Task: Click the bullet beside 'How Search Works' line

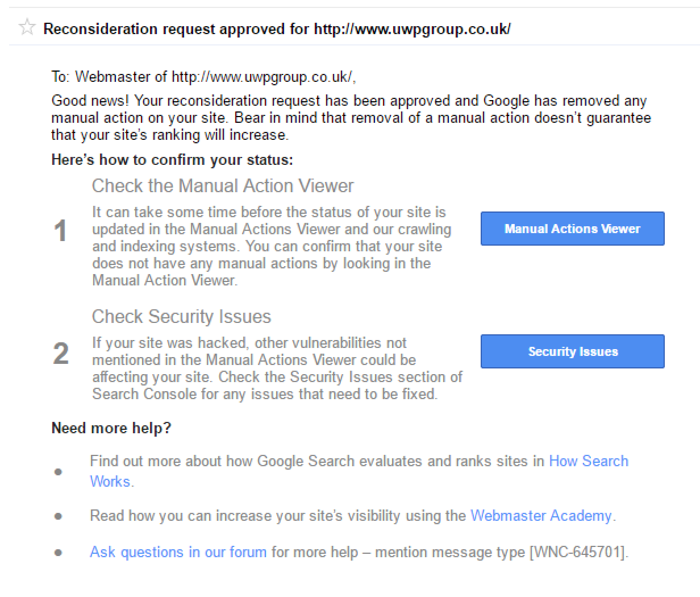Action: pyautogui.click(x=58, y=471)
